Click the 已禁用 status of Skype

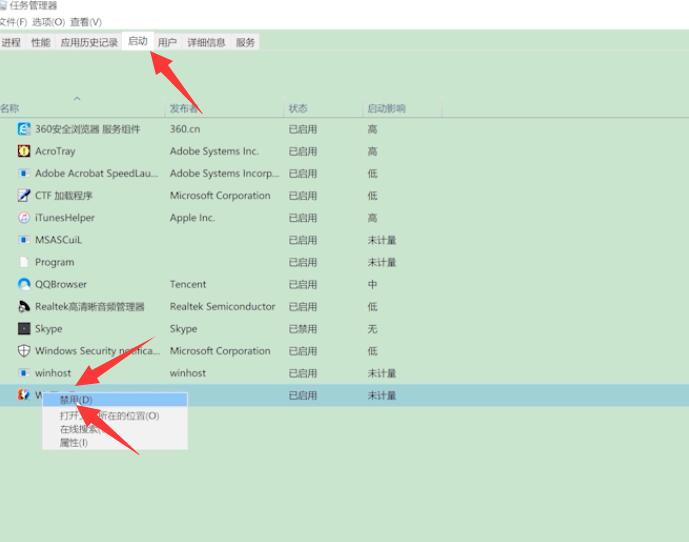[x=303, y=329]
